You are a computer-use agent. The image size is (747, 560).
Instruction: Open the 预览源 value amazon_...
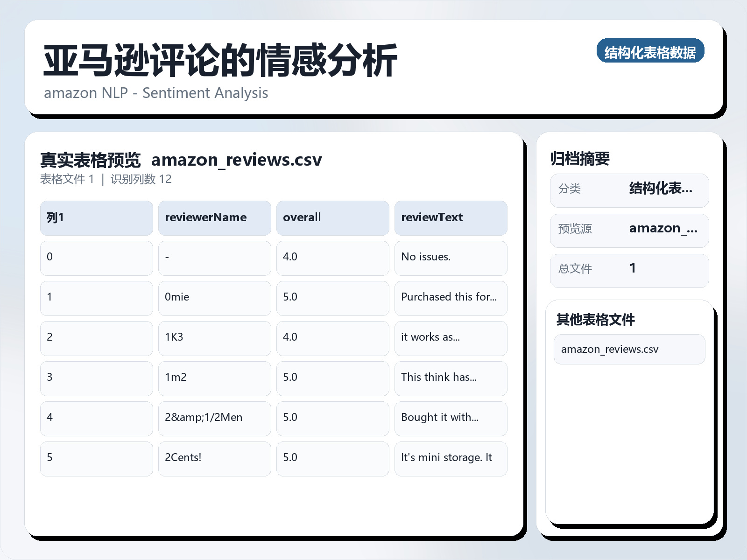tap(629, 230)
